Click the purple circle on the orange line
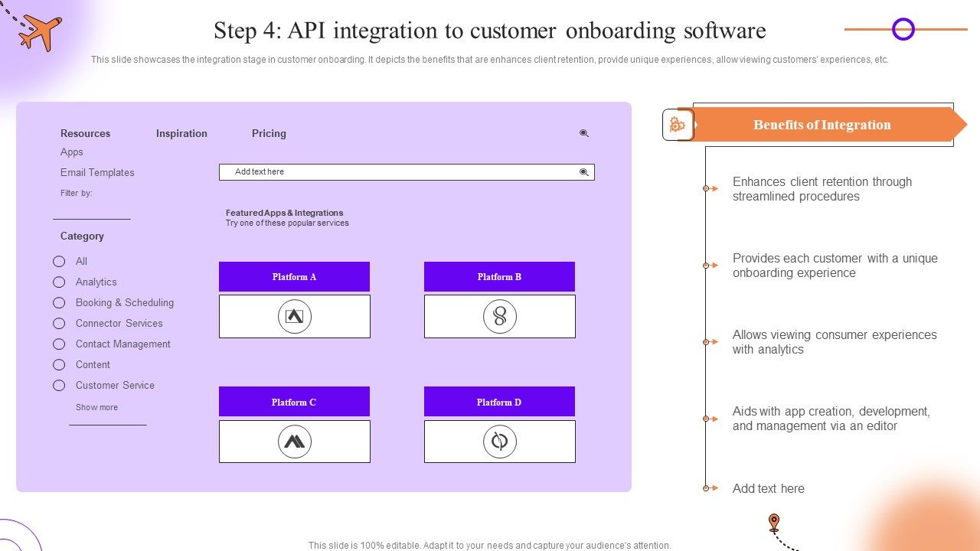Viewport: 980px width, 551px height. [903, 29]
